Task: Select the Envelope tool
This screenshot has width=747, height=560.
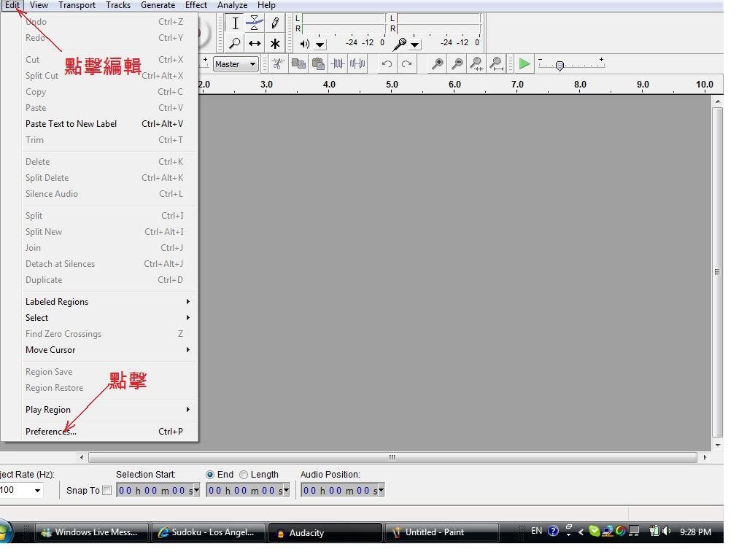Action: [x=255, y=23]
